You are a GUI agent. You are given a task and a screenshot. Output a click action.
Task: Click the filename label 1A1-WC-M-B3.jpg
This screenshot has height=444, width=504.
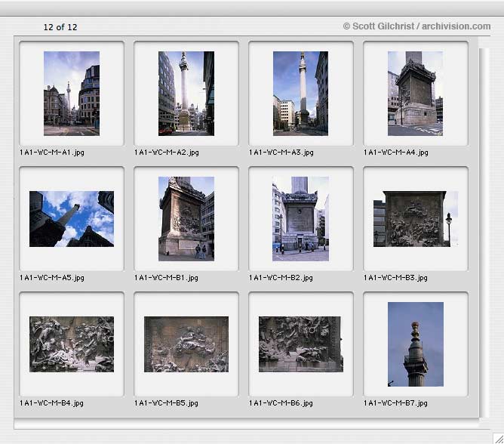(395, 278)
